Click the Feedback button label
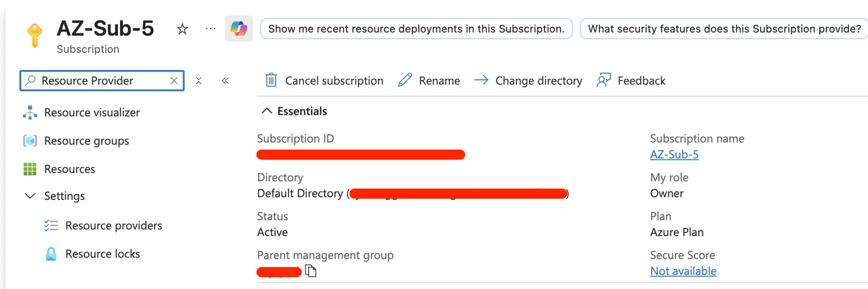The width and height of the screenshot is (868, 289). coord(642,81)
